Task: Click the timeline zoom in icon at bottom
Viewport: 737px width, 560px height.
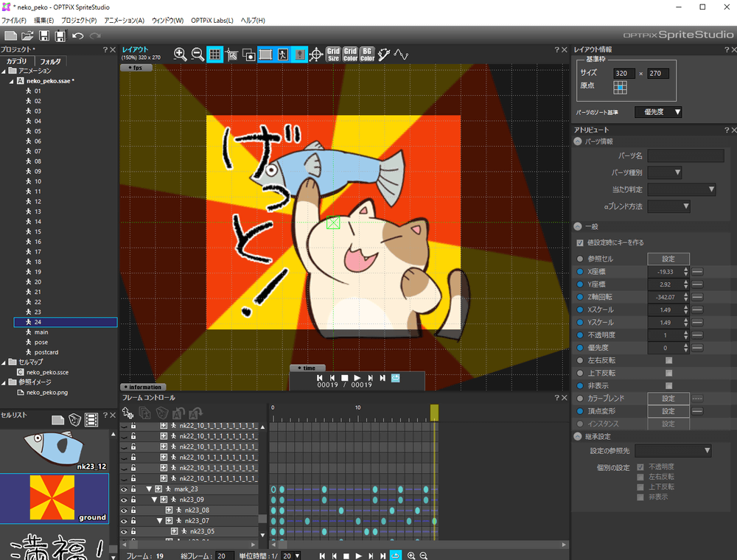Action: point(411,556)
